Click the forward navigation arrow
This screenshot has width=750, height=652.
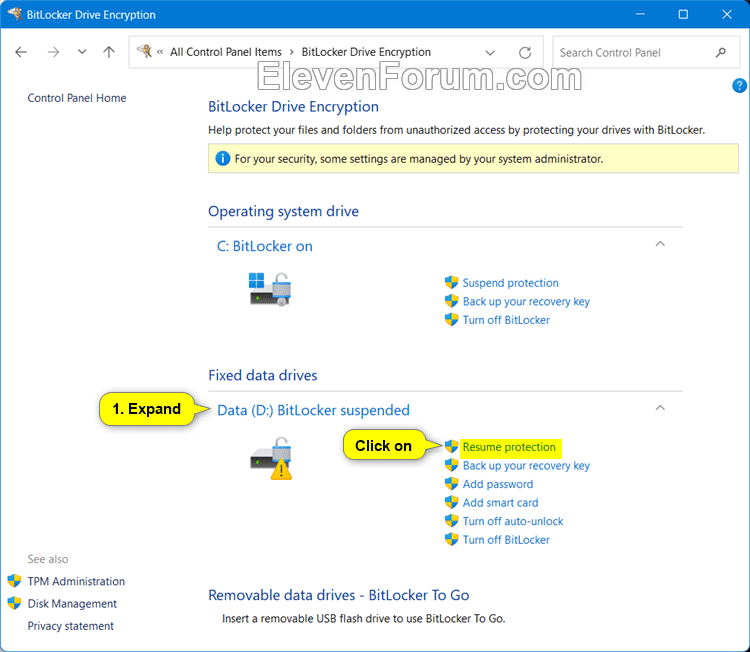pyautogui.click(x=54, y=52)
